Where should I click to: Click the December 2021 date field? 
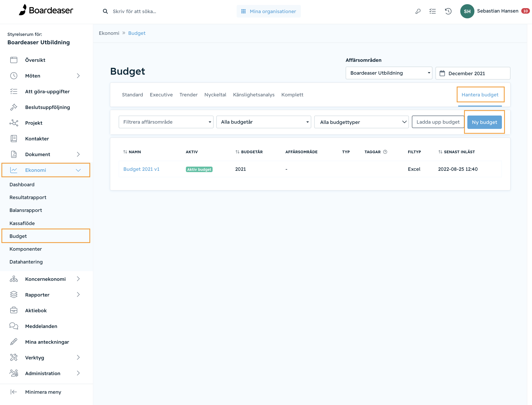click(473, 73)
